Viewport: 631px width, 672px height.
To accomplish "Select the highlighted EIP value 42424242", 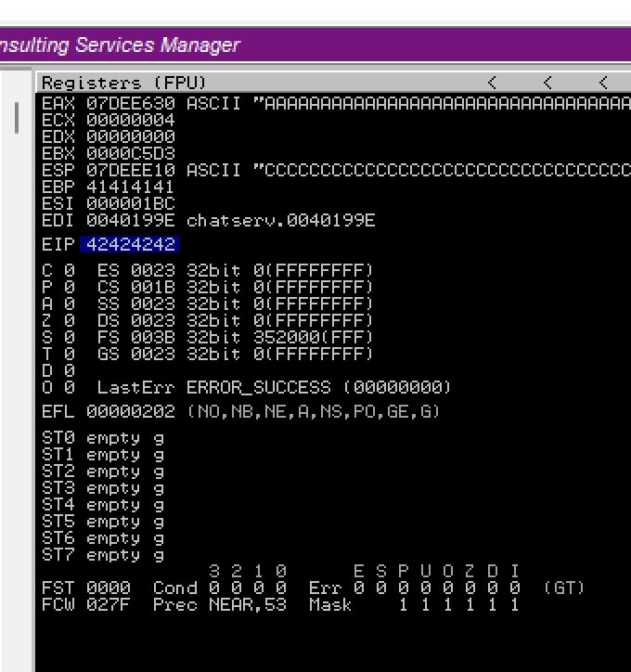I will (x=130, y=244).
